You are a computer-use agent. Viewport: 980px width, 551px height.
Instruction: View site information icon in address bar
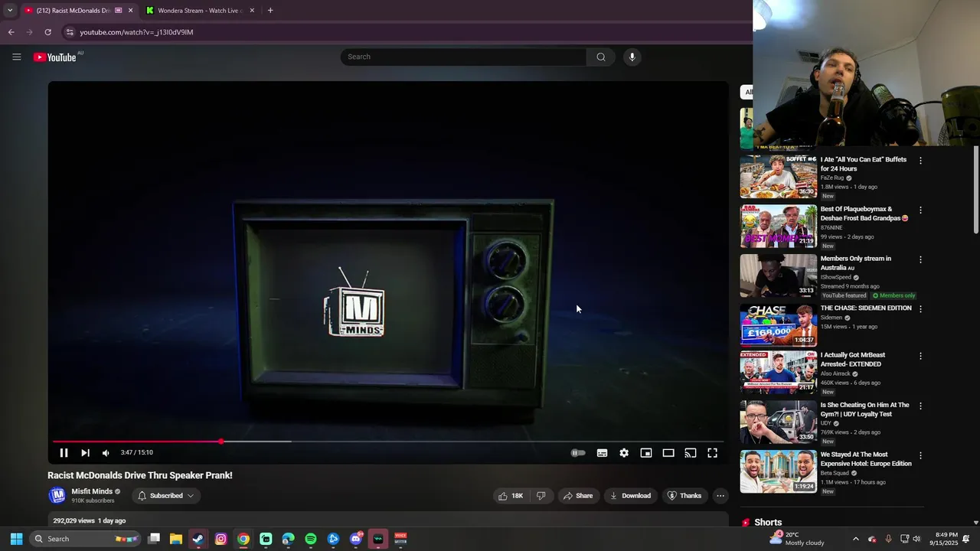pos(70,32)
